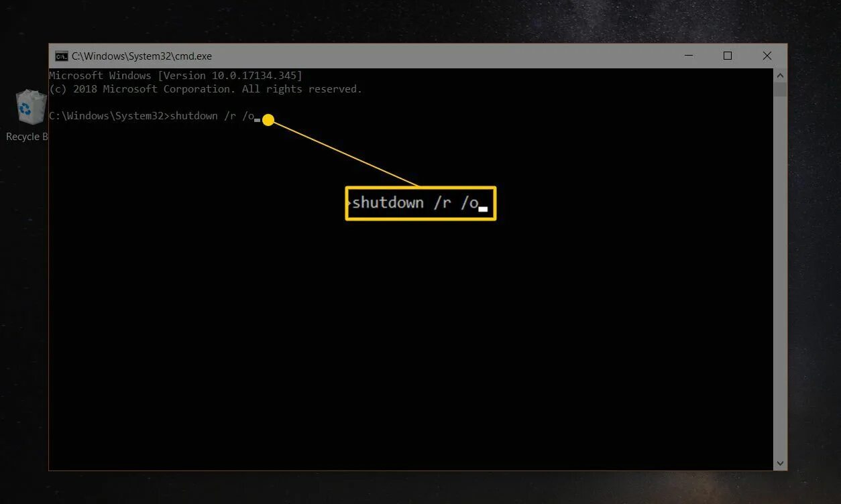Close the cmd.exe window
The height and width of the screenshot is (504, 841).
[x=767, y=56]
